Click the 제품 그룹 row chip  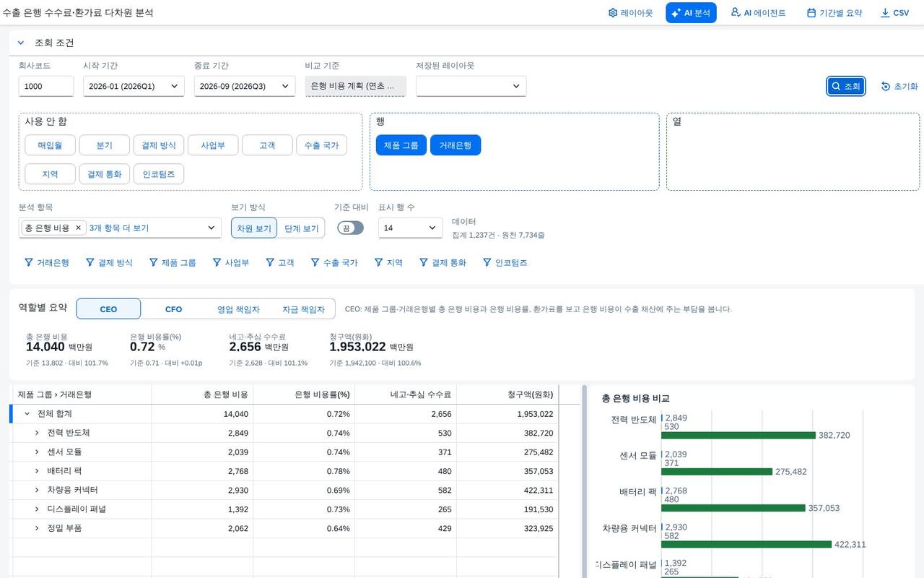coord(401,145)
